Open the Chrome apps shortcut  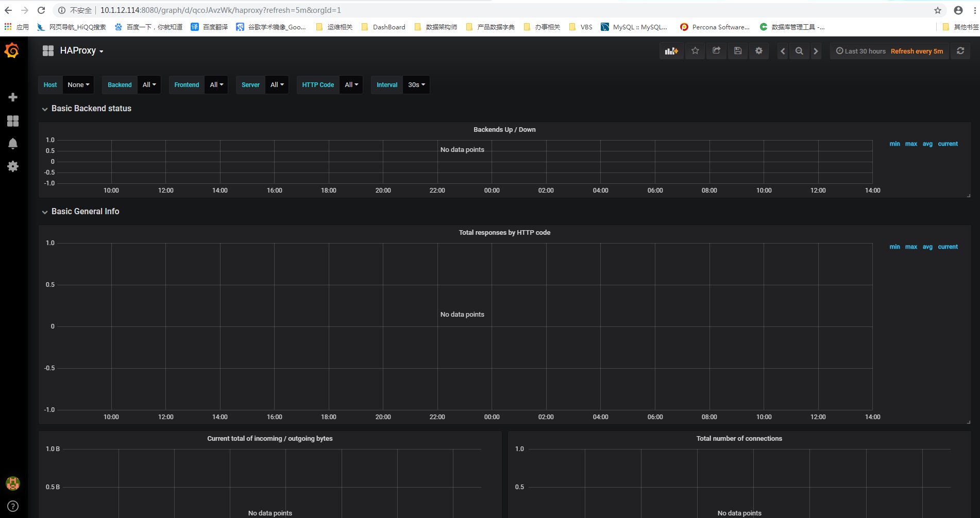click(16, 27)
